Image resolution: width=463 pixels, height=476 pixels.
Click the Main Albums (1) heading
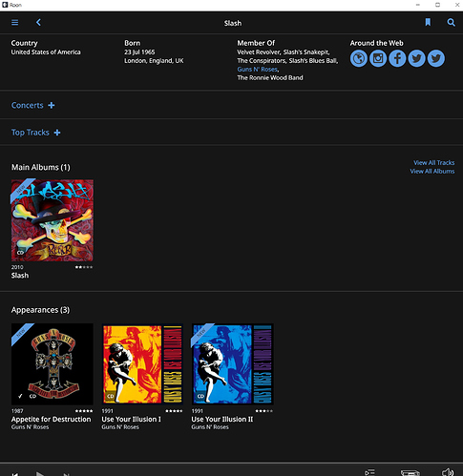[41, 167]
